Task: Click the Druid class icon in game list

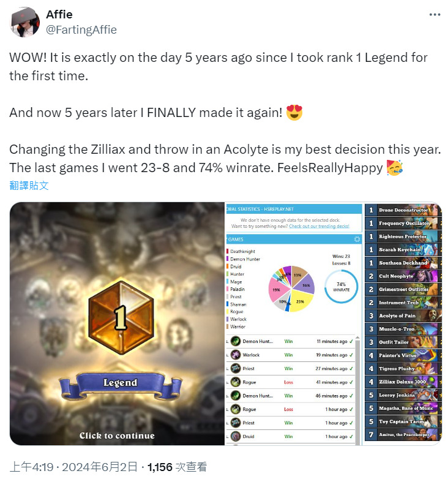Action: point(235,436)
